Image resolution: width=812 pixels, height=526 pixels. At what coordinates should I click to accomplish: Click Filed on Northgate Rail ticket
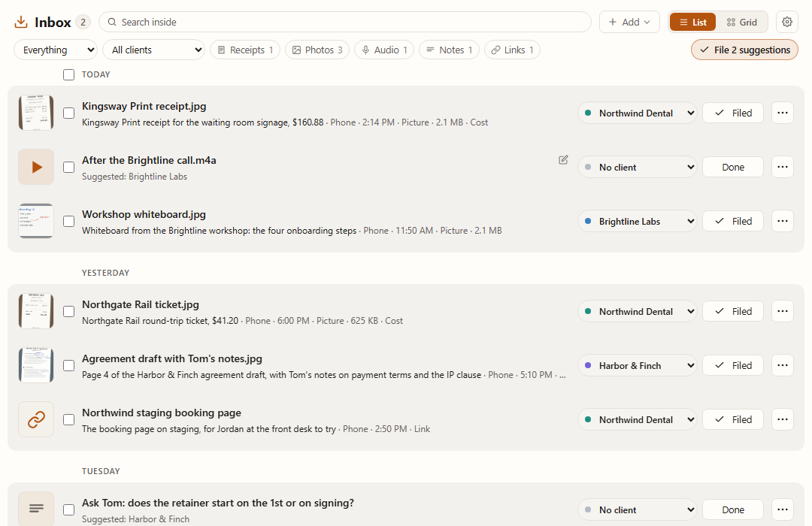733,311
